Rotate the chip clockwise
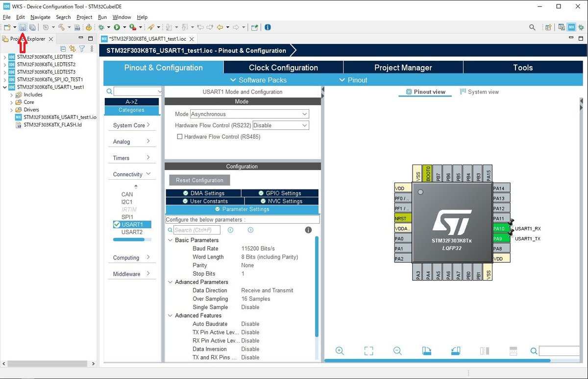 [x=426, y=351]
